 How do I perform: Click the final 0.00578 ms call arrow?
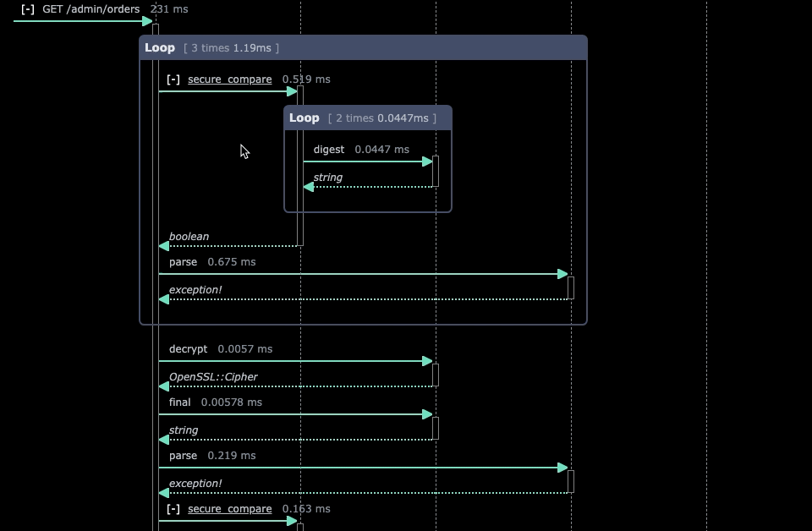(296, 413)
